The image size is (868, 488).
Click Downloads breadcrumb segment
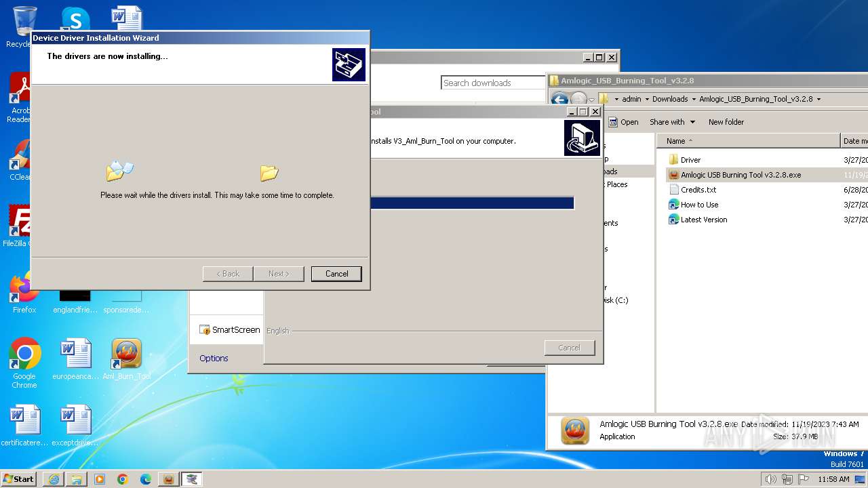click(670, 99)
